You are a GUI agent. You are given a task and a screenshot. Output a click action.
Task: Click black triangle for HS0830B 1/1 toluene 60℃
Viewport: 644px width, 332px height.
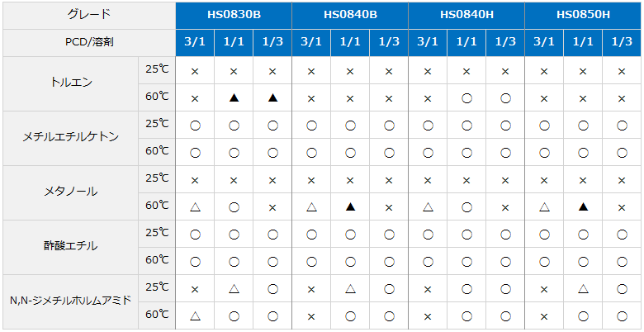pyautogui.click(x=234, y=98)
